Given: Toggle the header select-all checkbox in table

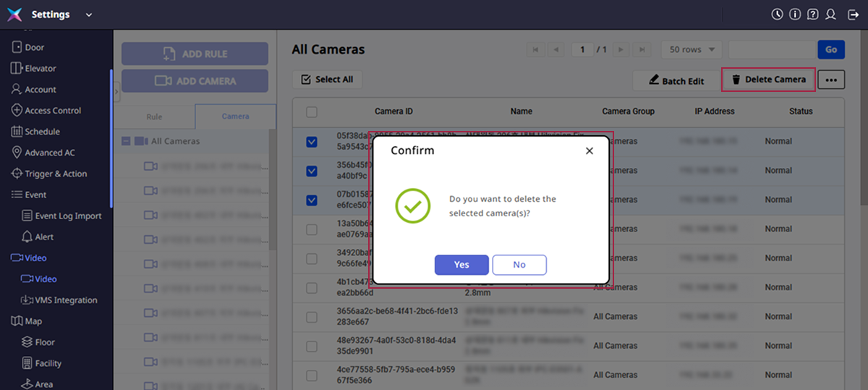Looking at the screenshot, I should click(x=312, y=111).
